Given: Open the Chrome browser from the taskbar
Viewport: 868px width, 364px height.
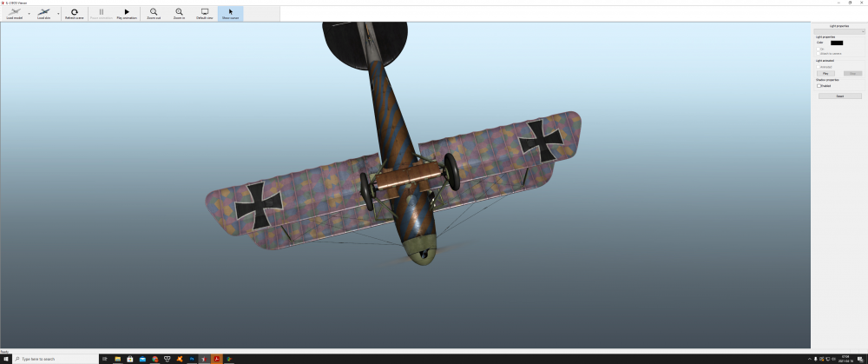Looking at the screenshot, I should (155, 359).
